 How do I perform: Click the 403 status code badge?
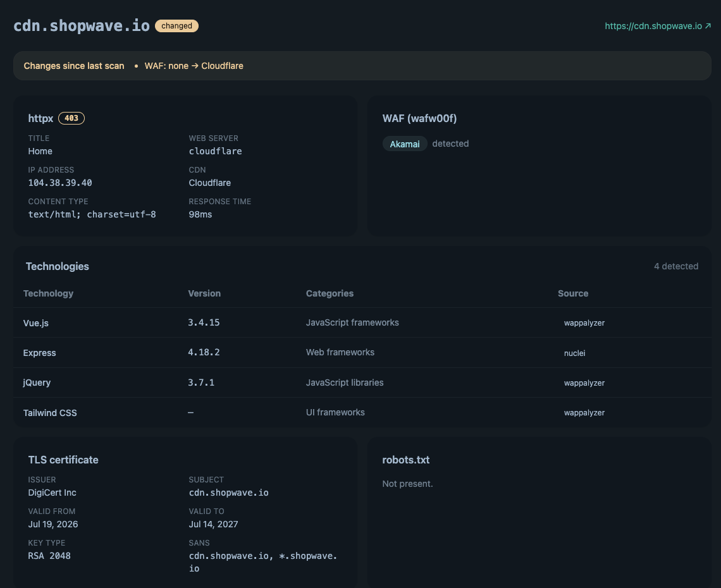coord(71,118)
